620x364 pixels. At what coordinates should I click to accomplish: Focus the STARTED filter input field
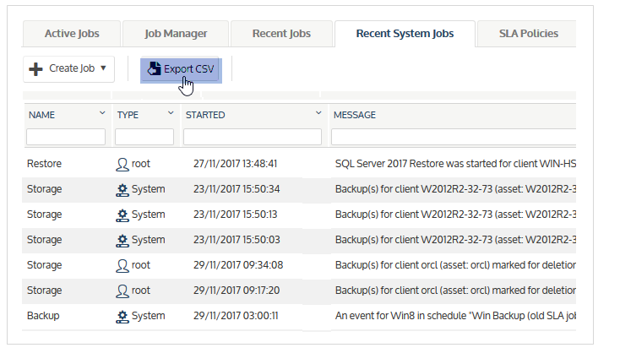(x=253, y=137)
